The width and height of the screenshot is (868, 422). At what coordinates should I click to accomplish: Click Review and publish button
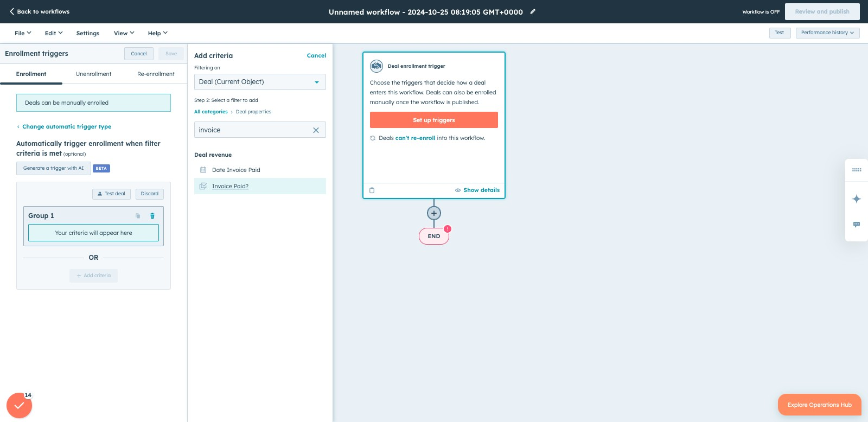822,11
